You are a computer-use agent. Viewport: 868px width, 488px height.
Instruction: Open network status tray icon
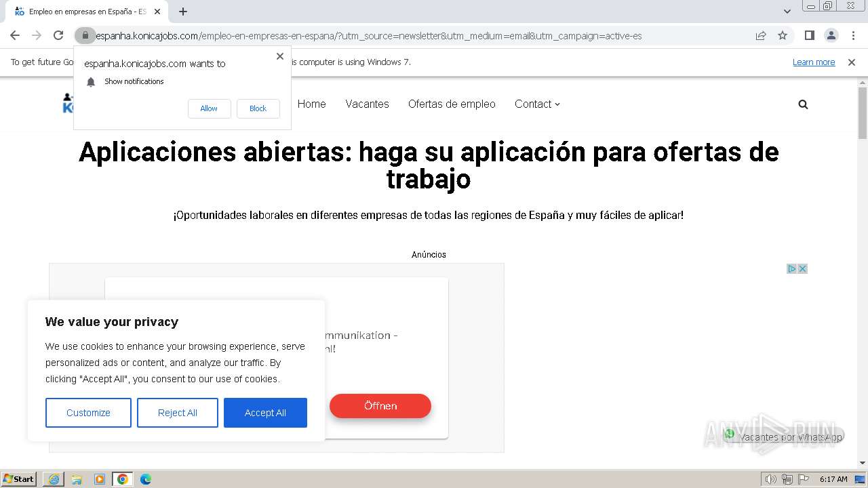coord(787,479)
